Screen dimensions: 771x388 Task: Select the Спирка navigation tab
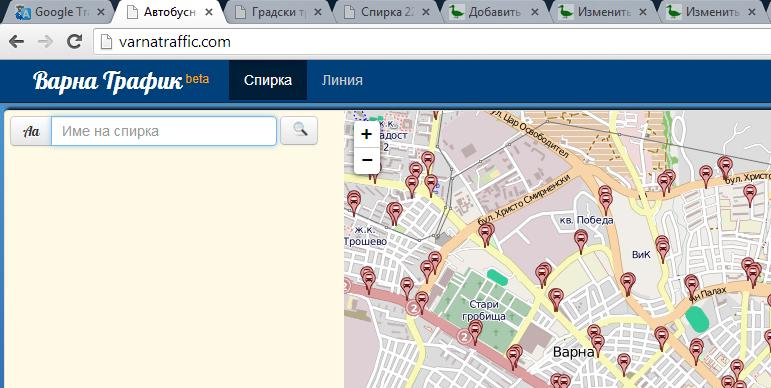tap(268, 80)
